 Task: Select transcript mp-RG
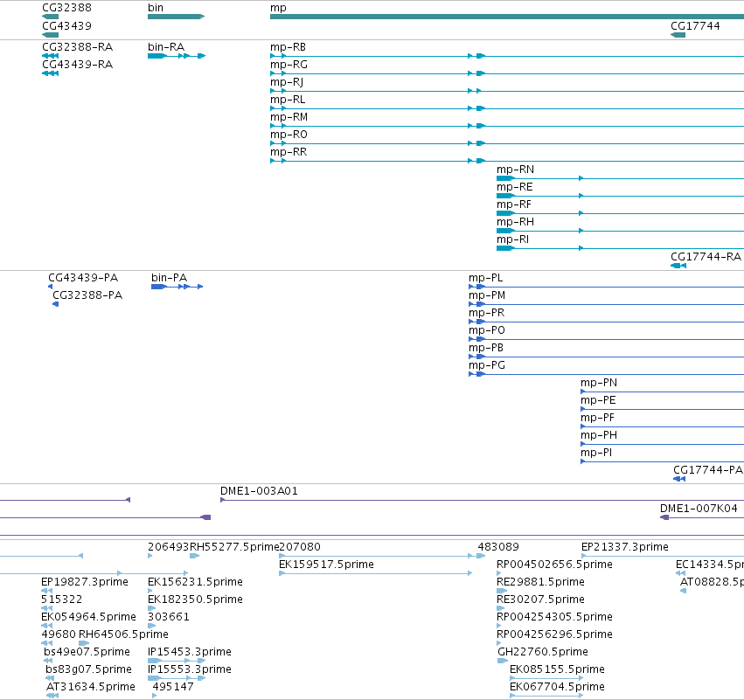pos(289,65)
